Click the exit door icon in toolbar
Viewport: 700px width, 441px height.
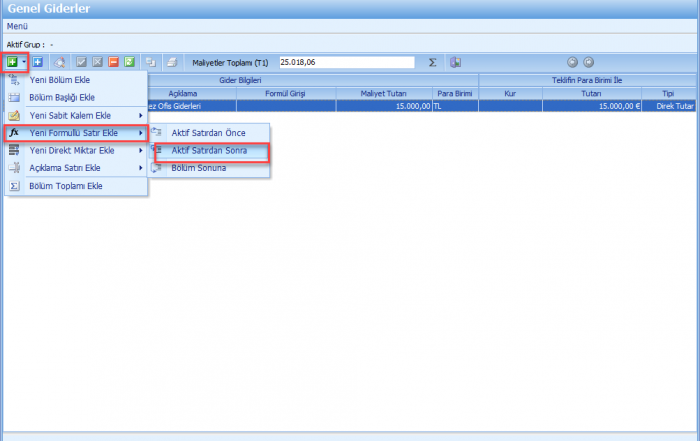[455, 62]
